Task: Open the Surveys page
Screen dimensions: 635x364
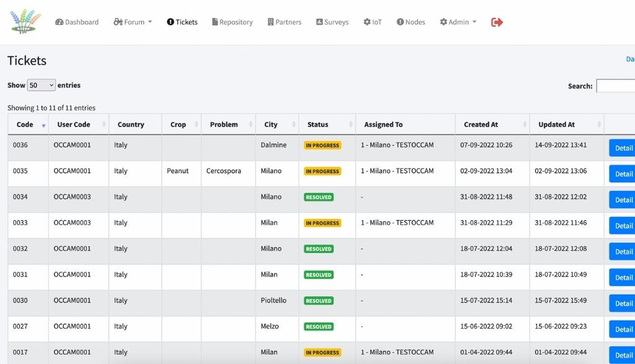Action: click(332, 22)
